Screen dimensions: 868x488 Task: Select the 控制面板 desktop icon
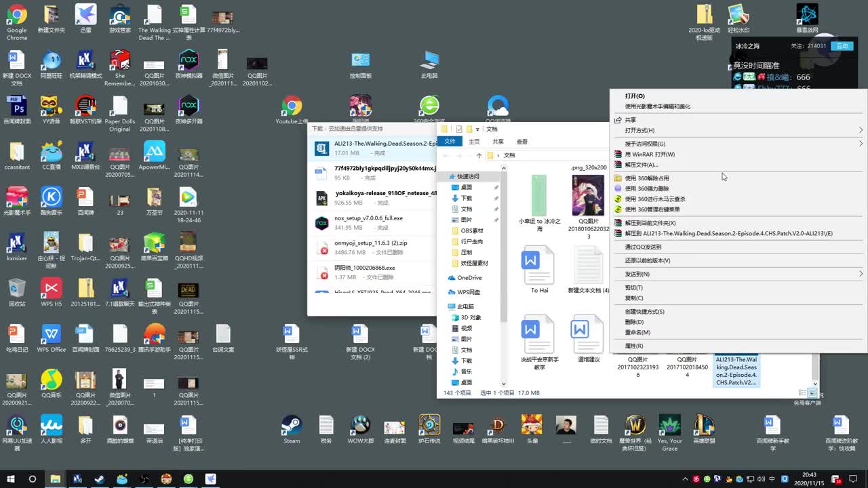coord(361,65)
